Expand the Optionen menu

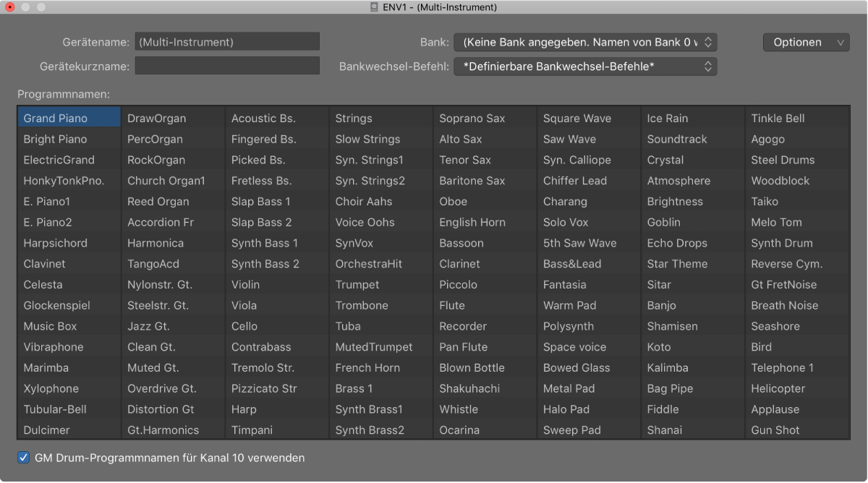click(x=806, y=42)
